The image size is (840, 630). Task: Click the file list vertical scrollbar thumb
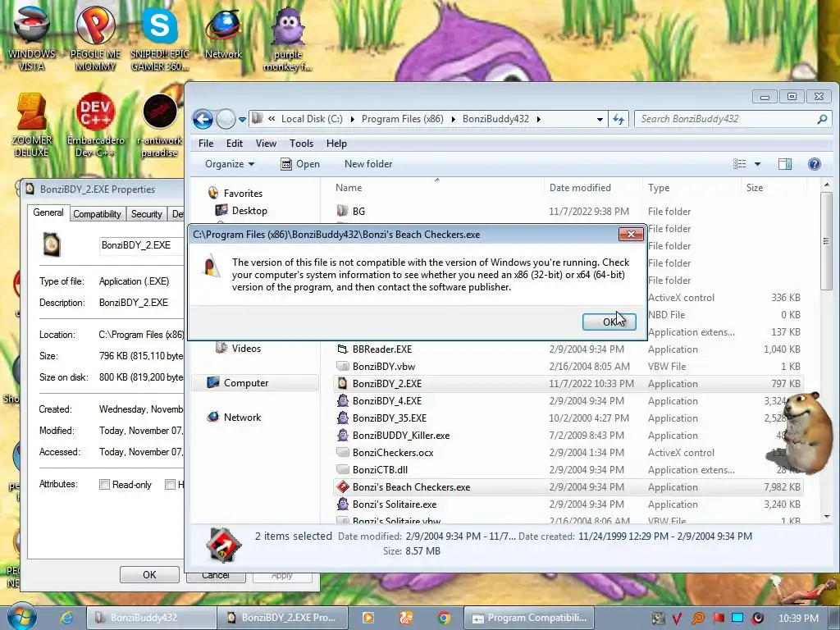827,241
